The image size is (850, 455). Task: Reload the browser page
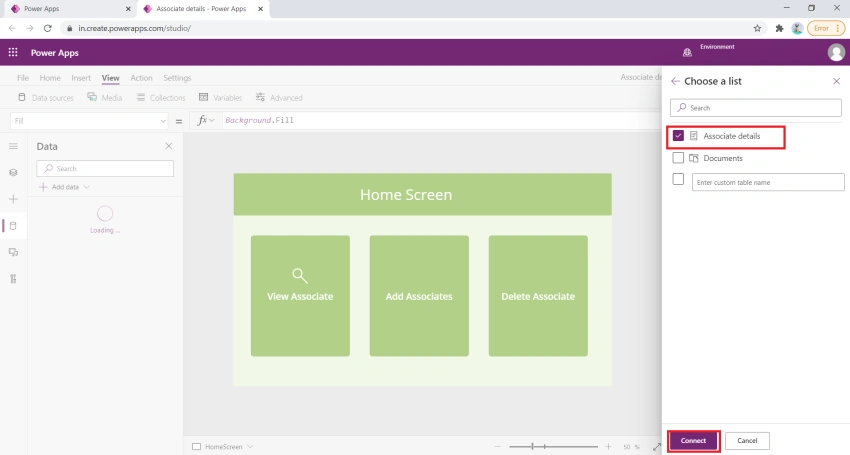coord(48,28)
